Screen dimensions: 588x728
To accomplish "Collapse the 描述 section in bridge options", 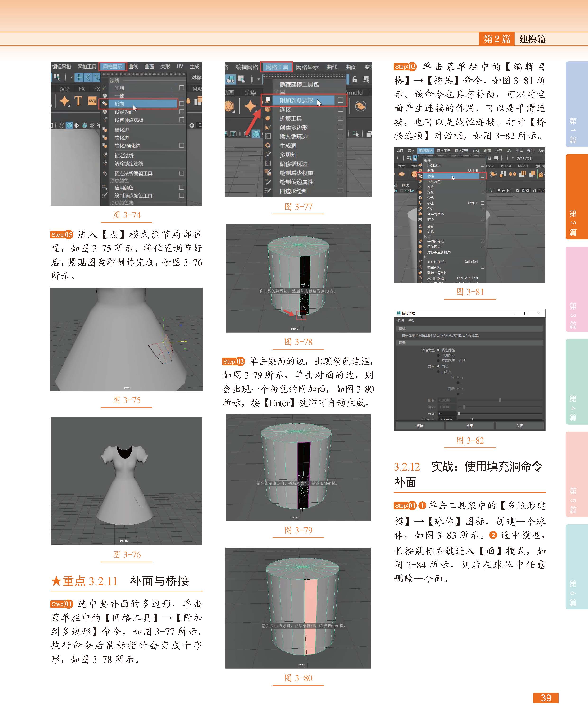I will [469, 329].
